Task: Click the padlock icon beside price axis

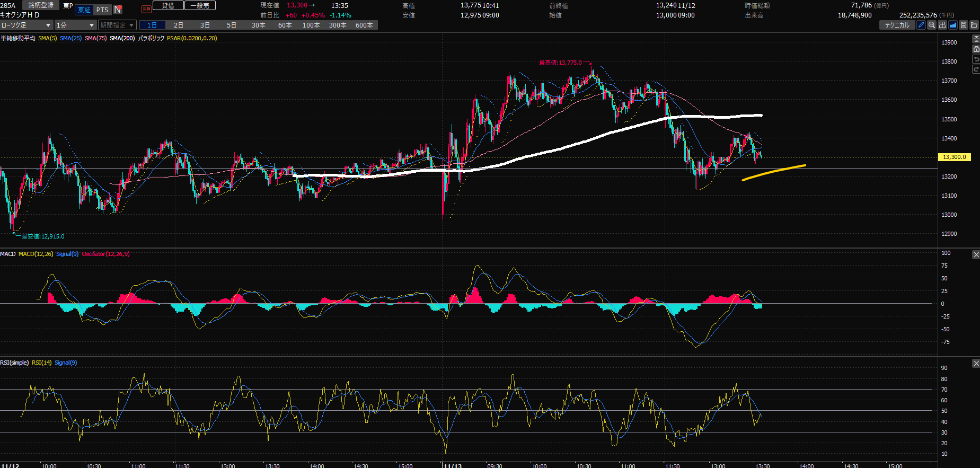Action: click(x=976, y=49)
